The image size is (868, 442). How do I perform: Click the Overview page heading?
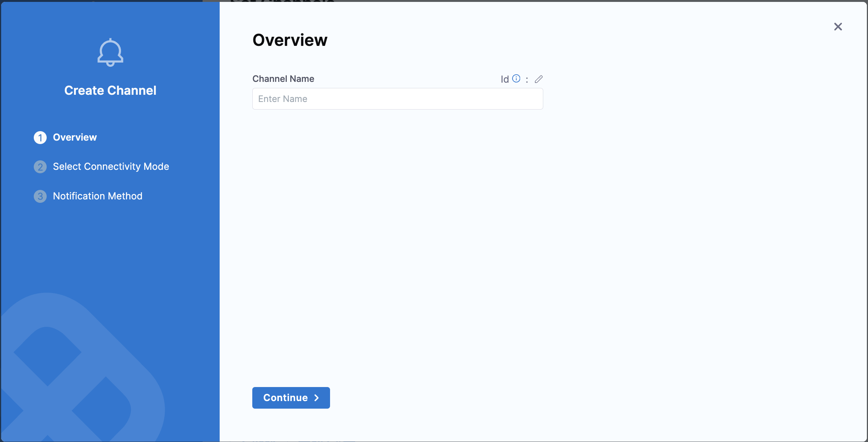tap(289, 40)
